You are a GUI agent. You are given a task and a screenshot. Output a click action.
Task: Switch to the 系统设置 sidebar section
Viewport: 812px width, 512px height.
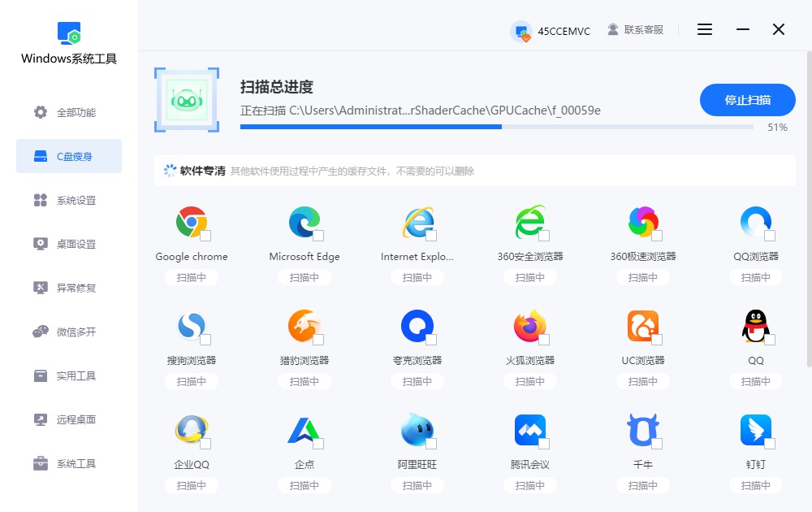coord(69,200)
